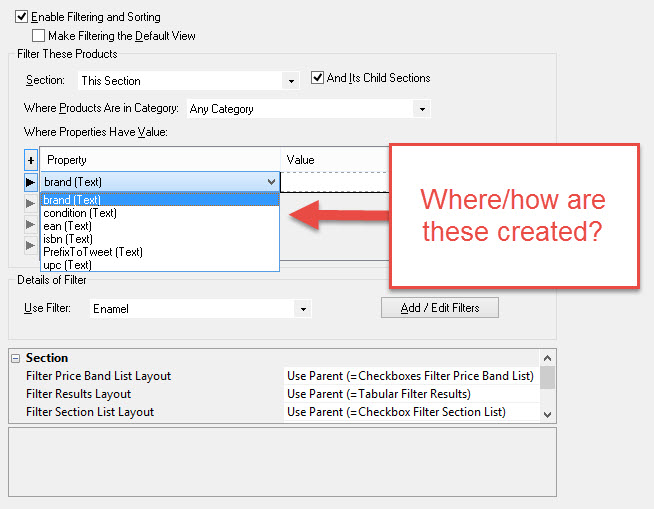Click the row indicator arrow beside brand
Image resolution: width=654 pixels, height=509 pixels.
tap(30, 182)
